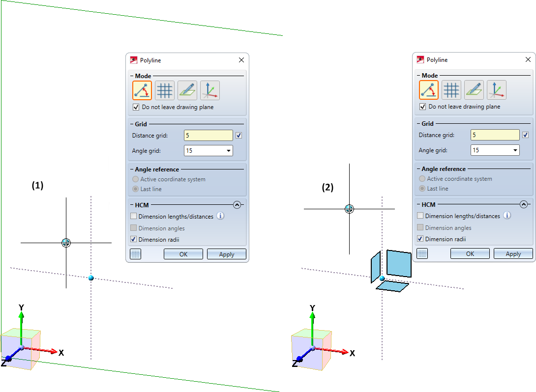Click Apply in left Polyline dialog

tap(226, 254)
